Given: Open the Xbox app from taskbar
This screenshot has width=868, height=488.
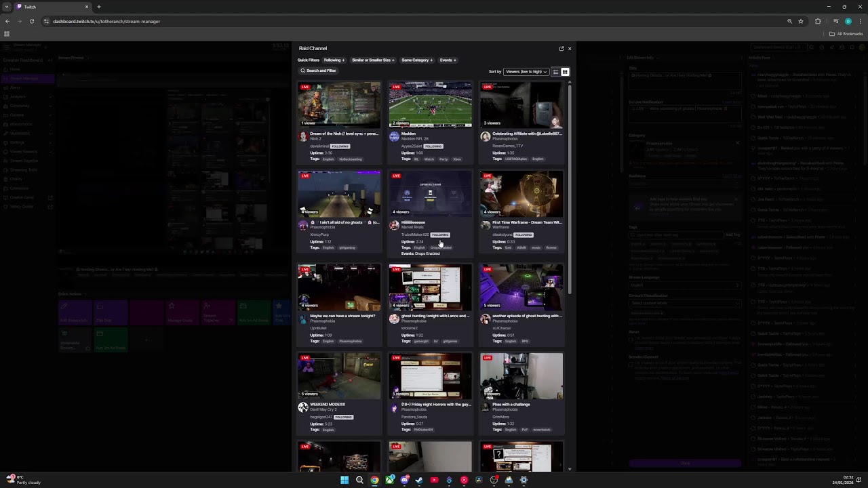Looking at the screenshot, I should (x=389, y=480).
